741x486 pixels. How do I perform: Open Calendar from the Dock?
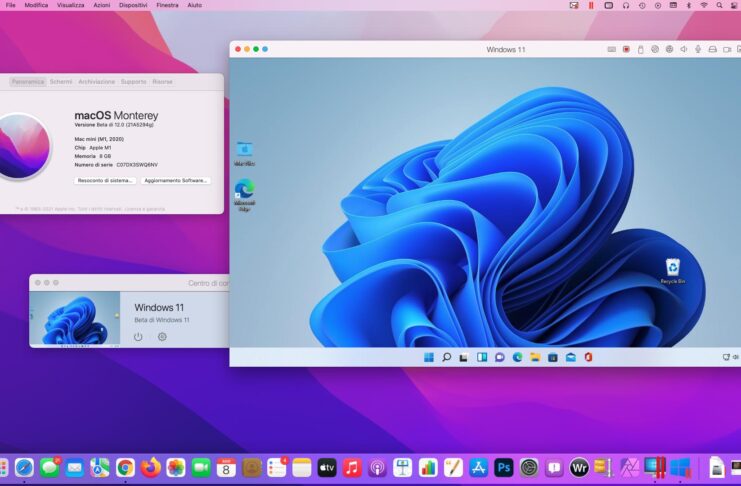226,468
